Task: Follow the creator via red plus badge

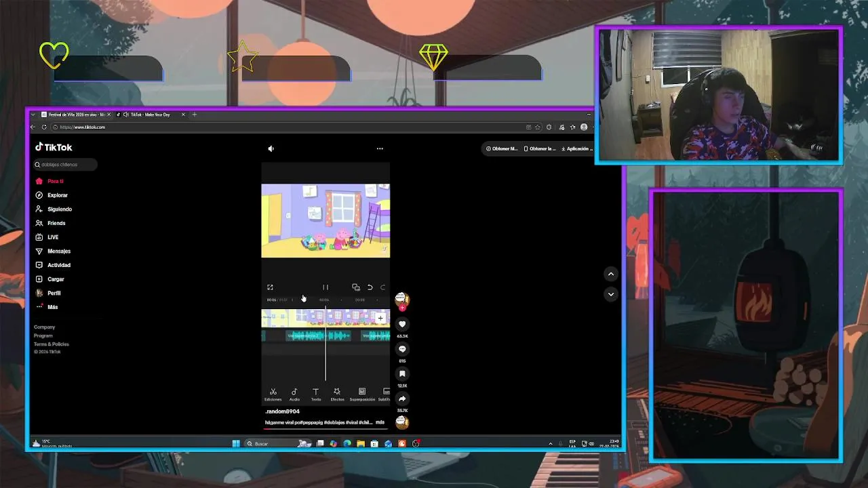Action: point(402,308)
